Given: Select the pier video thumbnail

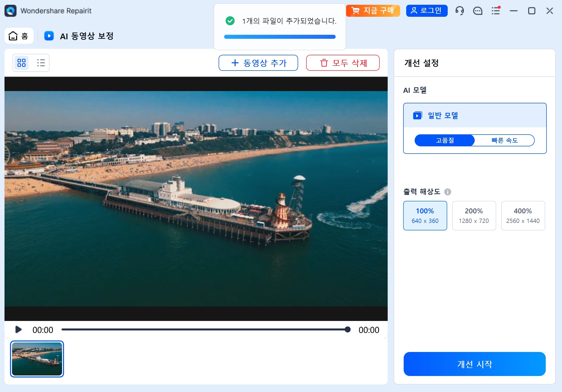Looking at the screenshot, I should tap(37, 359).
